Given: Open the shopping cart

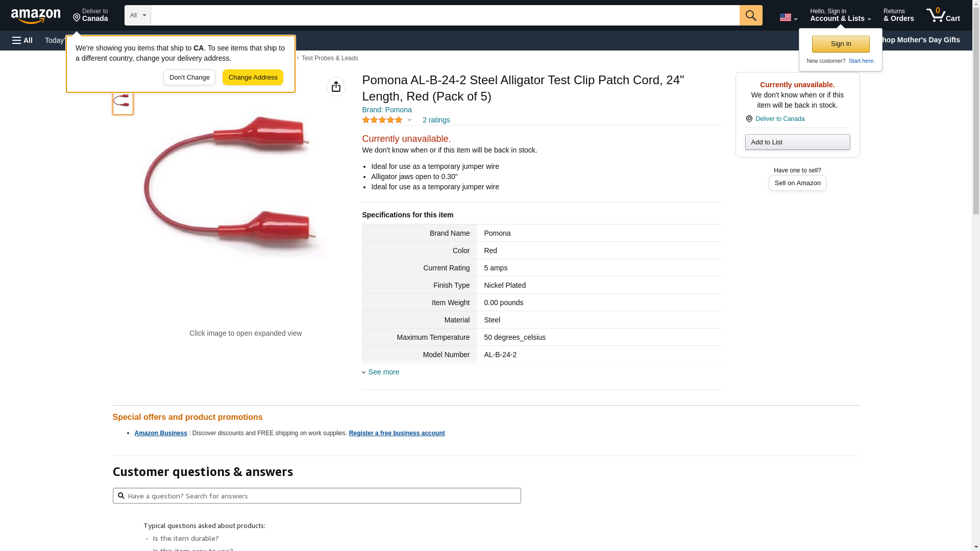Looking at the screenshot, I should tap(943, 15).
